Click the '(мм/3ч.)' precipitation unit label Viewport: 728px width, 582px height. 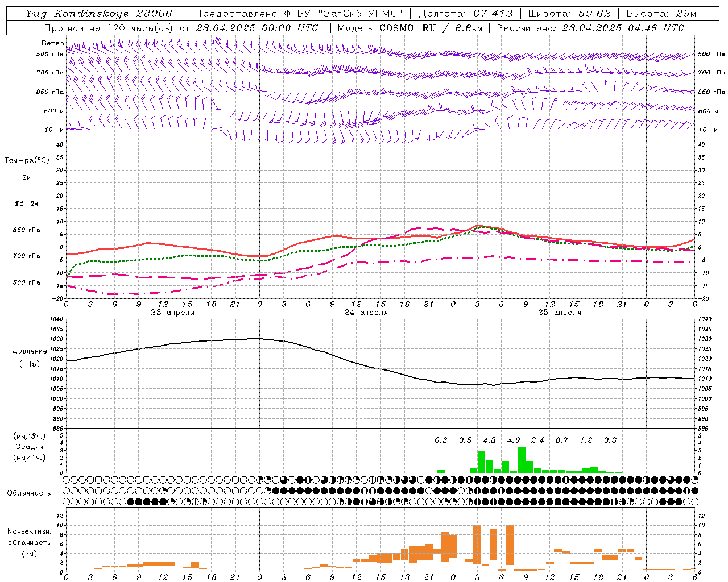[x=30, y=436]
